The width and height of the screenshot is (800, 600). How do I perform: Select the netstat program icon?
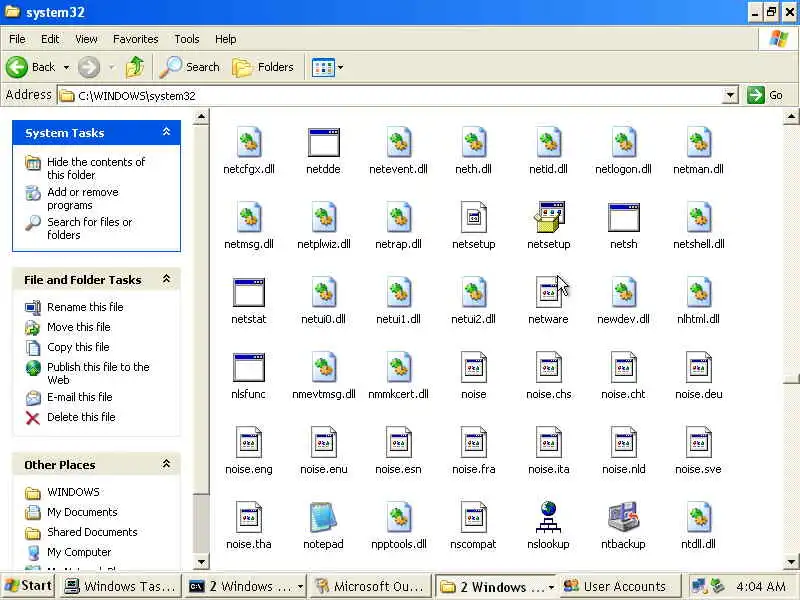pyautogui.click(x=248, y=292)
